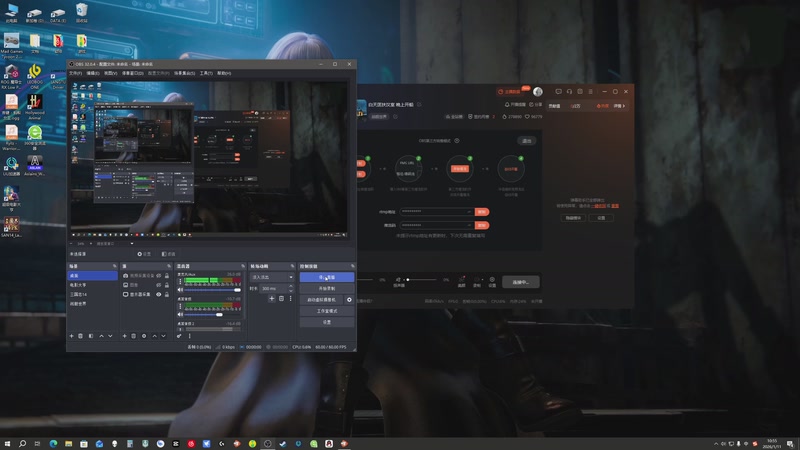Open desktop audio channel options dots
The width and height of the screenshot is (800, 450).
(x=180, y=306)
